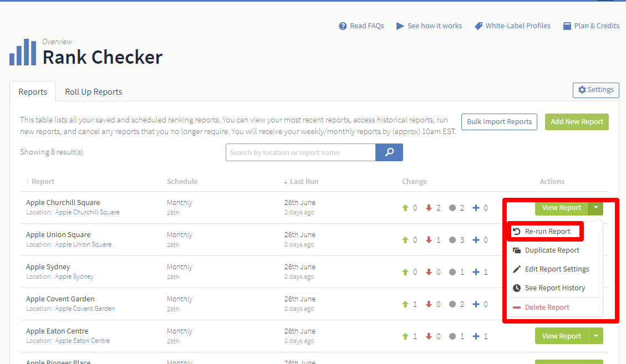Image resolution: width=626 pixels, height=364 pixels.
Task: Click the gear icon in Settings button
Action: click(x=582, y=90)
